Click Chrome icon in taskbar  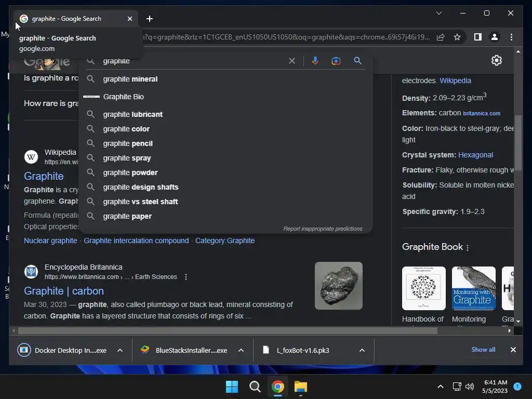277,387
